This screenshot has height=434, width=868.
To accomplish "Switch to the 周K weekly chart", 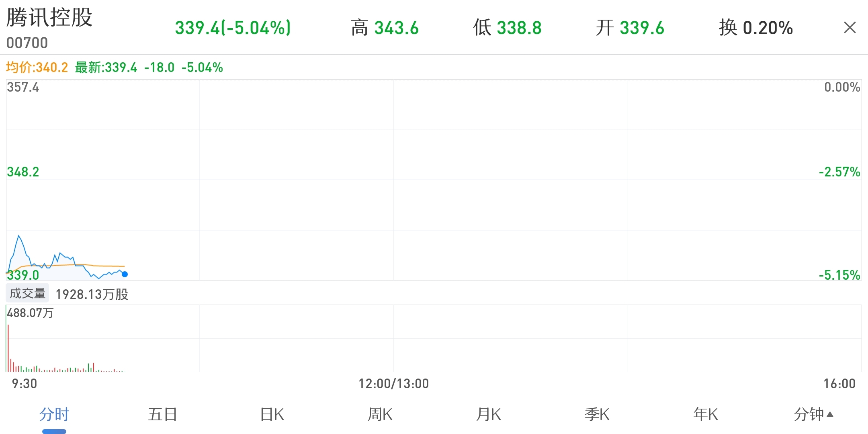I will [380, 414].
